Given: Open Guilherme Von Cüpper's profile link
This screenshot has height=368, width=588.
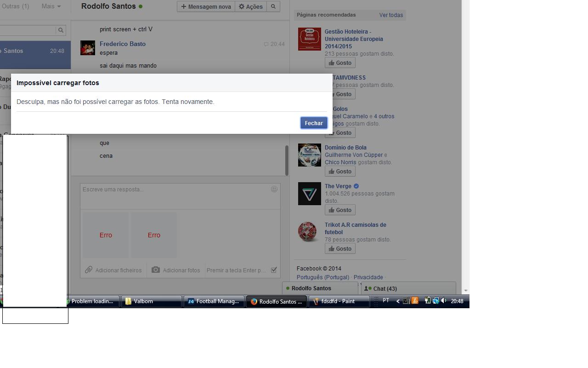Looking at the screenshot, I should coord(353,155).
